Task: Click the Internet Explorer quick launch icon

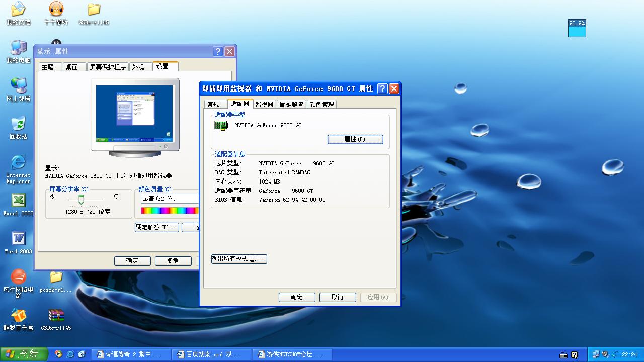Action: [x=70, y=354]
